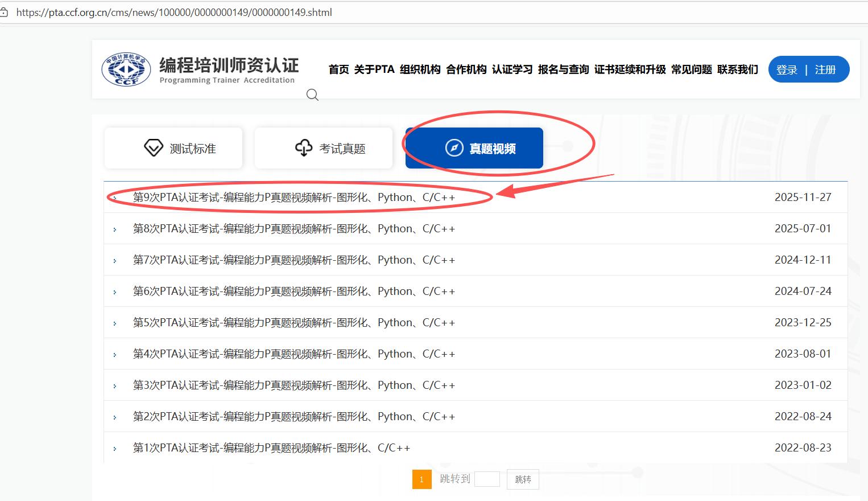868x501 pixels.
Task: Switch to the 考试真题 tab
Action: (x=324, y=148)
